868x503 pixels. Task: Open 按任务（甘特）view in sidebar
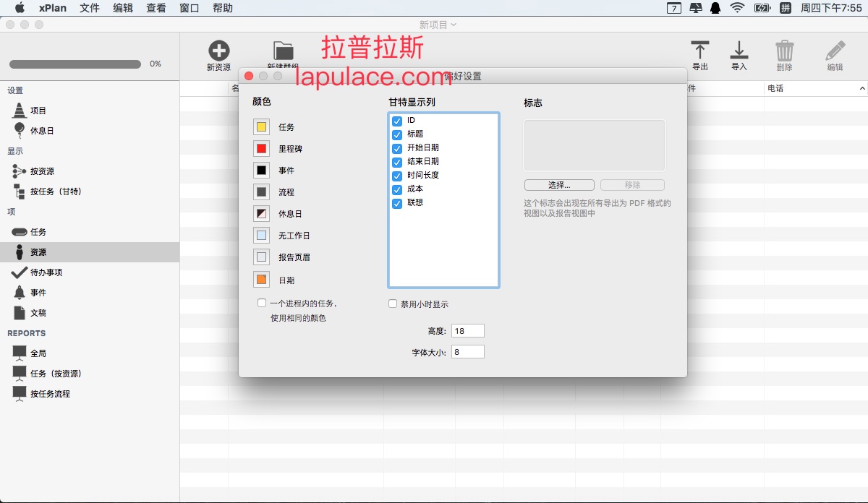(55, 192)
